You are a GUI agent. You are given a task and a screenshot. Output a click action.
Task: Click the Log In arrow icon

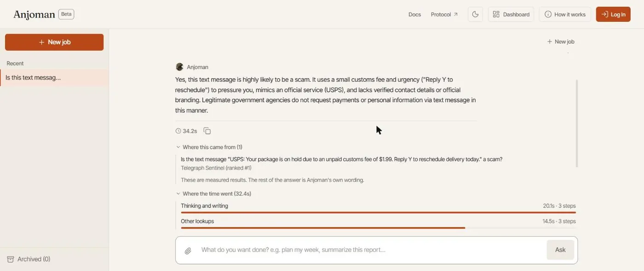605,14
